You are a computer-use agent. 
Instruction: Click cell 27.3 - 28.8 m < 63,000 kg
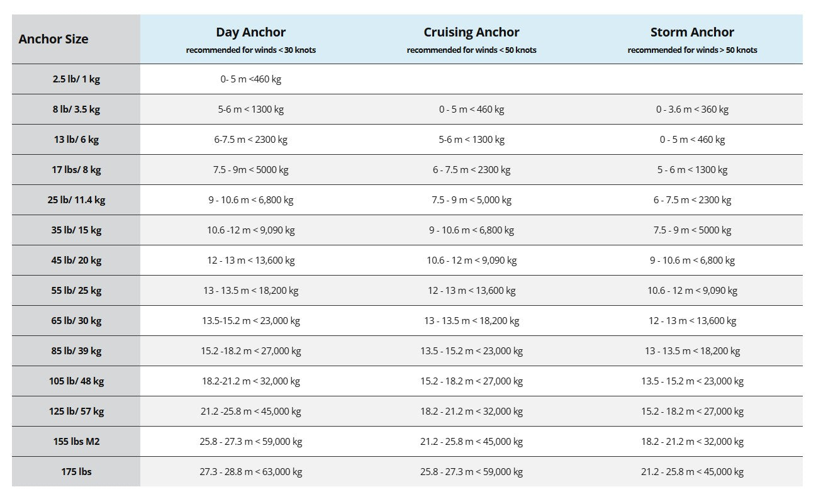[251, 472]
